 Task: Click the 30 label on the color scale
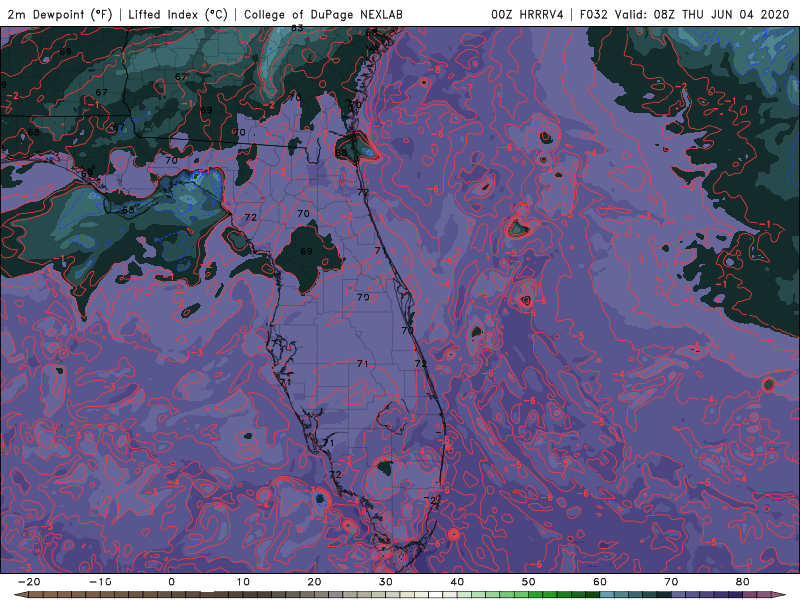coord(386,582)
